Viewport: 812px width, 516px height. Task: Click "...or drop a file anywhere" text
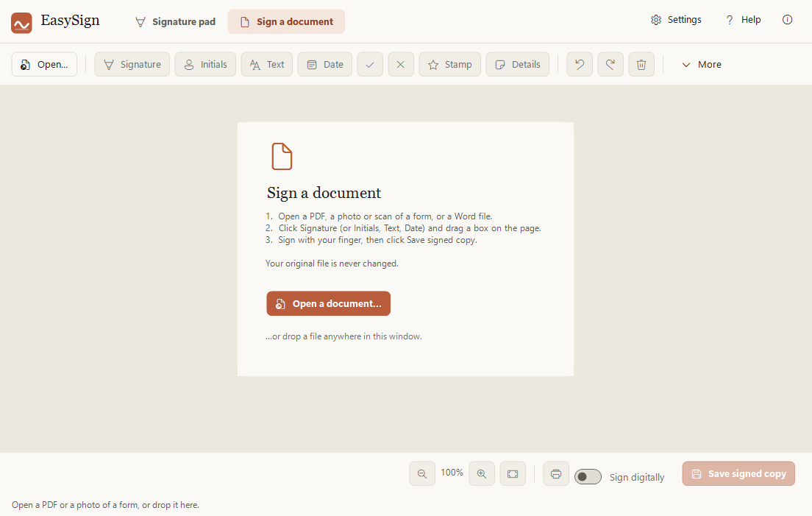point(344,336)
